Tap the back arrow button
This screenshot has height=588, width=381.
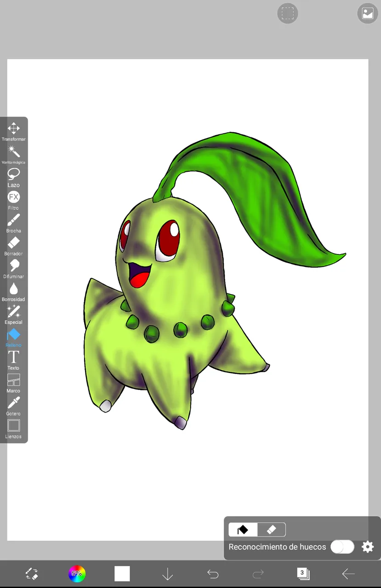click(348, 573)
